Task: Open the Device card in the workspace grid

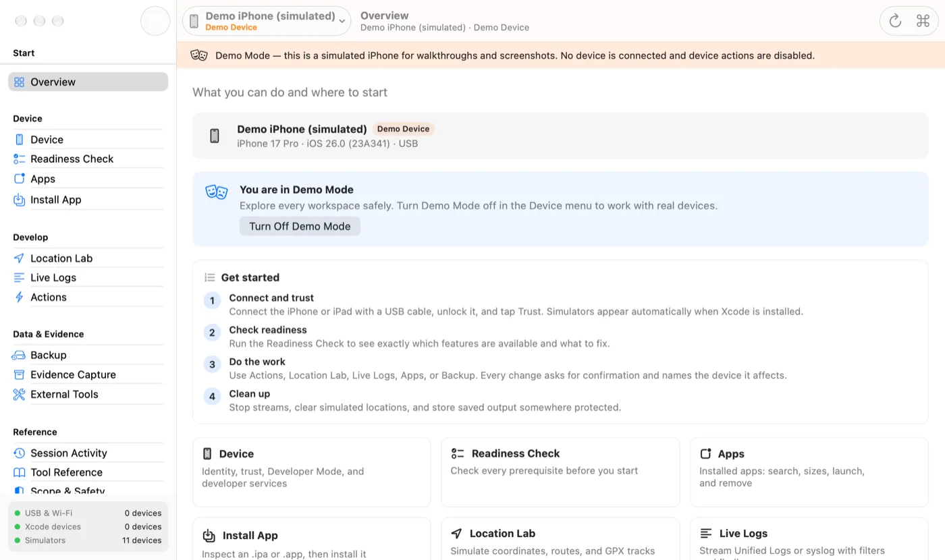Action: [312, 472]
